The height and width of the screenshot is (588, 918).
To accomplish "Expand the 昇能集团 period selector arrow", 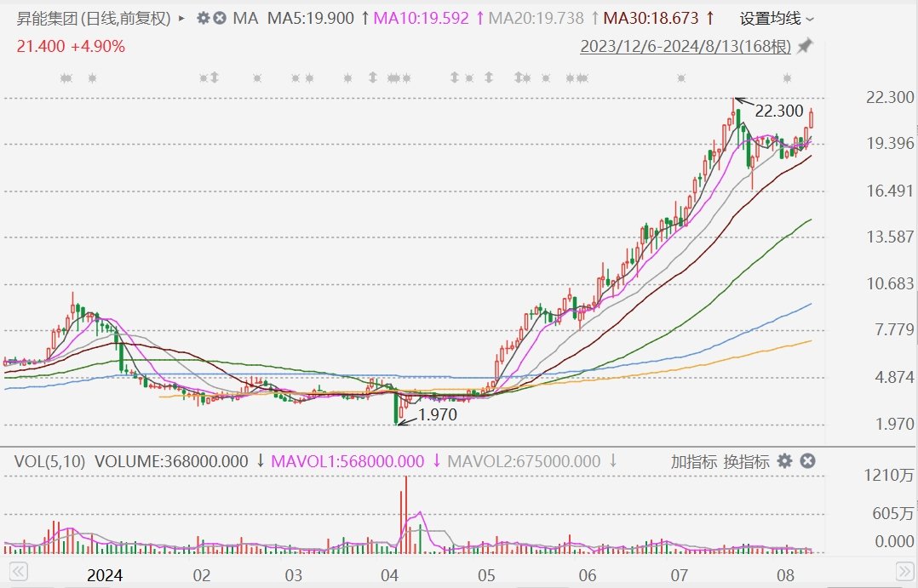I will [181, 18].
